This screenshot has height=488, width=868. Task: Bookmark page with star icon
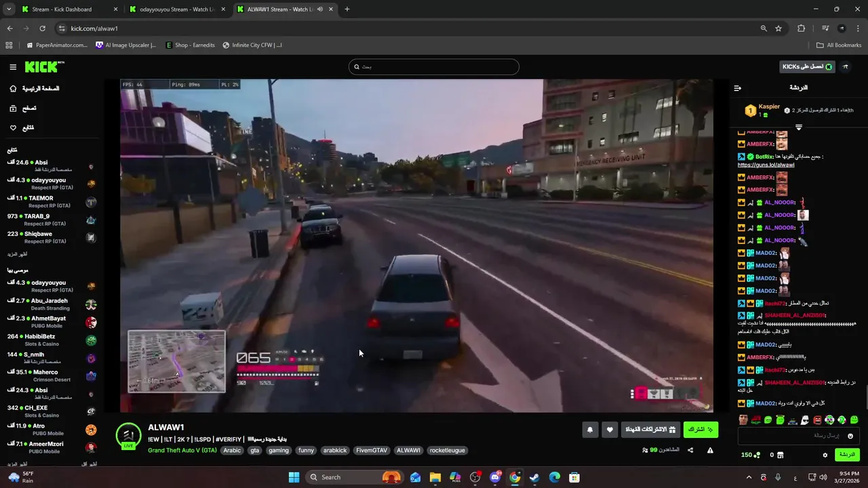pos(778,28)
